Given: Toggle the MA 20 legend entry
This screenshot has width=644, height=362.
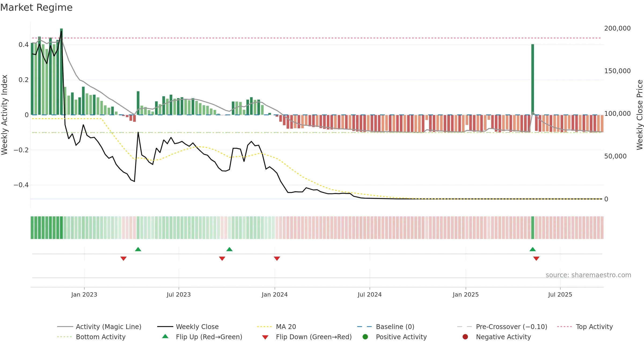Looking at the screenshot, I should pos(276,327).
